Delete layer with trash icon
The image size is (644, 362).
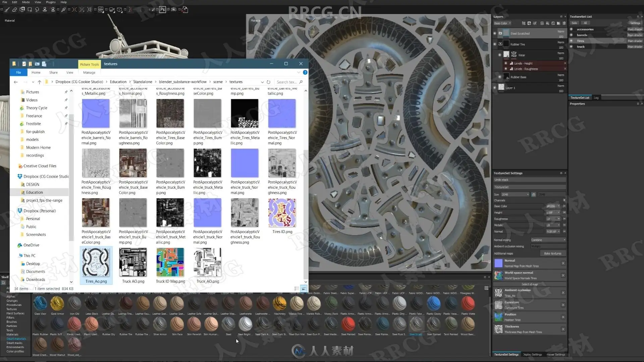point(564,23)
